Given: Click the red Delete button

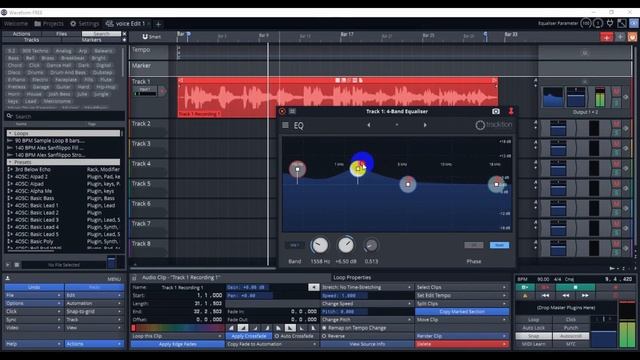Looking at the screenshot, I should [x=462, y=344].
